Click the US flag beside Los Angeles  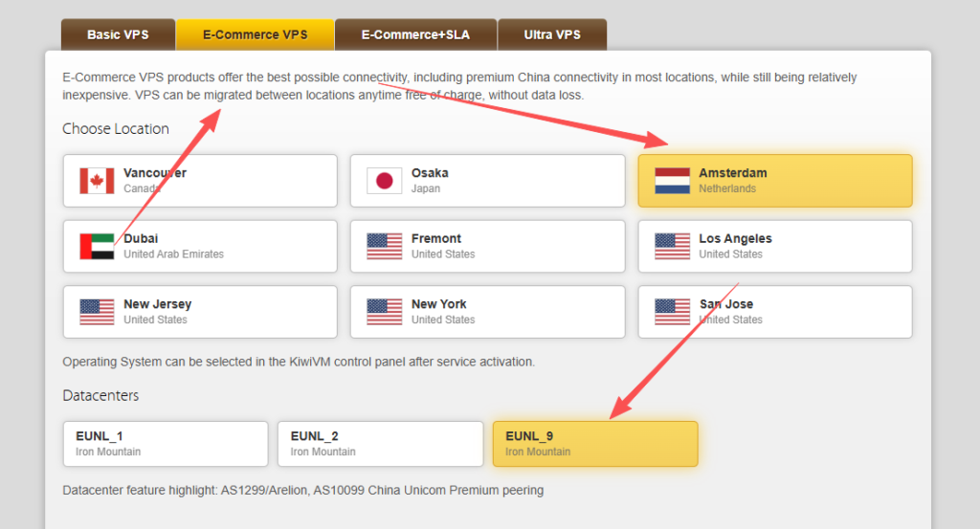(x=672, y=246)
